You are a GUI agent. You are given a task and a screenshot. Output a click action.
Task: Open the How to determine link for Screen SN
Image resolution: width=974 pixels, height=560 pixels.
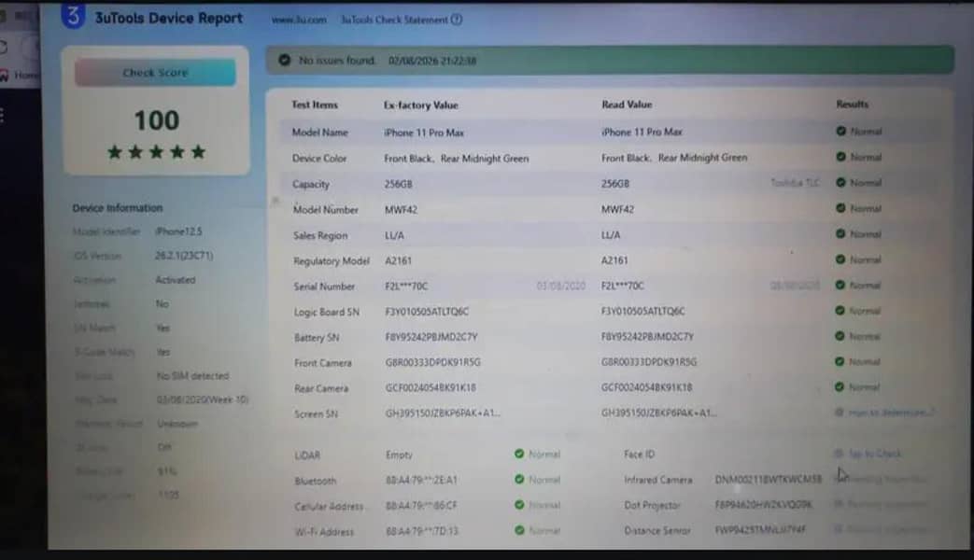[890, 413]
